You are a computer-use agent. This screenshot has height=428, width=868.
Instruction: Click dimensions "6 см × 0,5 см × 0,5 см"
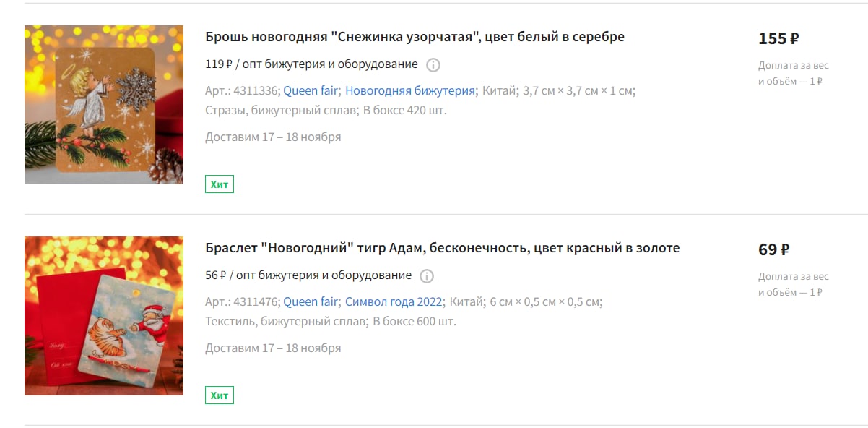(x=546, y=301)
